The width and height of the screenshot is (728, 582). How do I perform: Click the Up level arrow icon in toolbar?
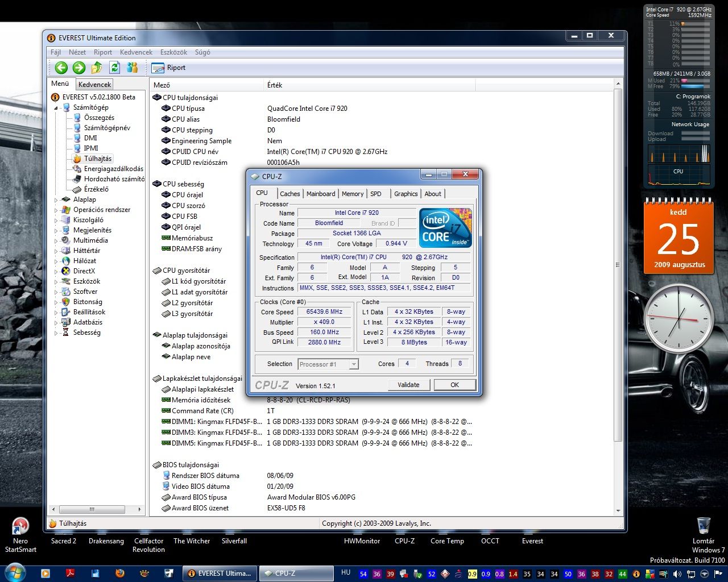(x=97, y=68)
